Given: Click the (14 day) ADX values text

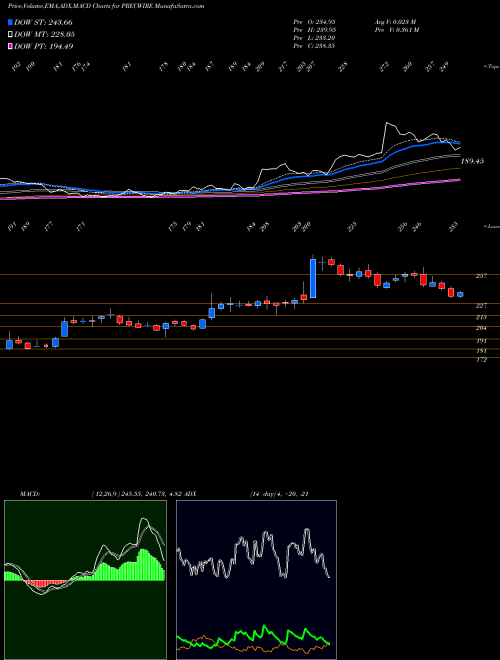Looking at the screenshot, I should coord(279,494).
